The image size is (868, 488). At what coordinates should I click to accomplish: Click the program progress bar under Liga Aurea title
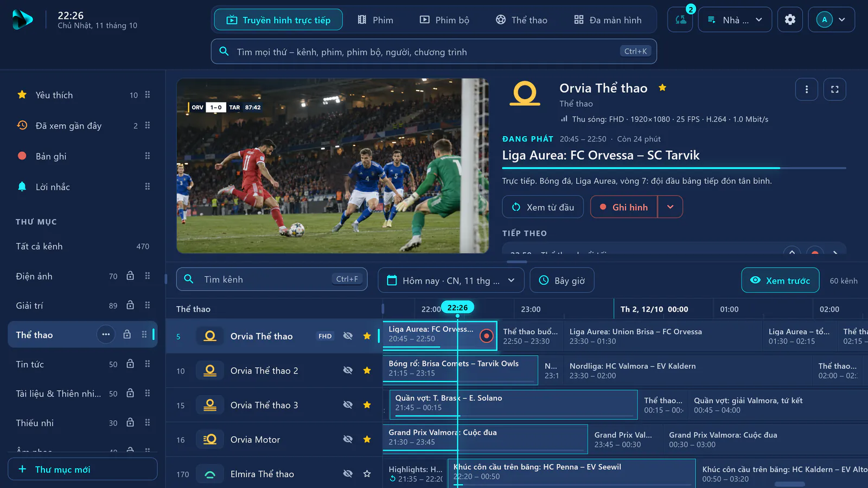(x=674, y=168)
